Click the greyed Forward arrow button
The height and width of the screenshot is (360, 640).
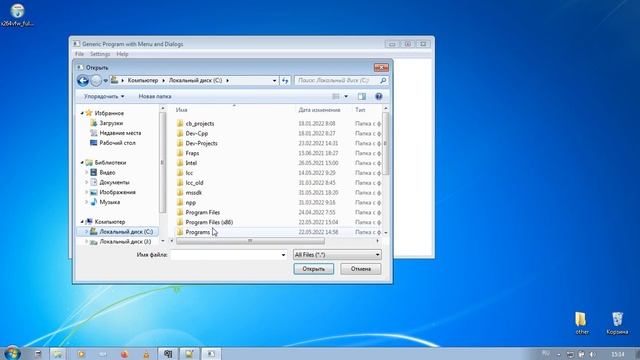96,80
